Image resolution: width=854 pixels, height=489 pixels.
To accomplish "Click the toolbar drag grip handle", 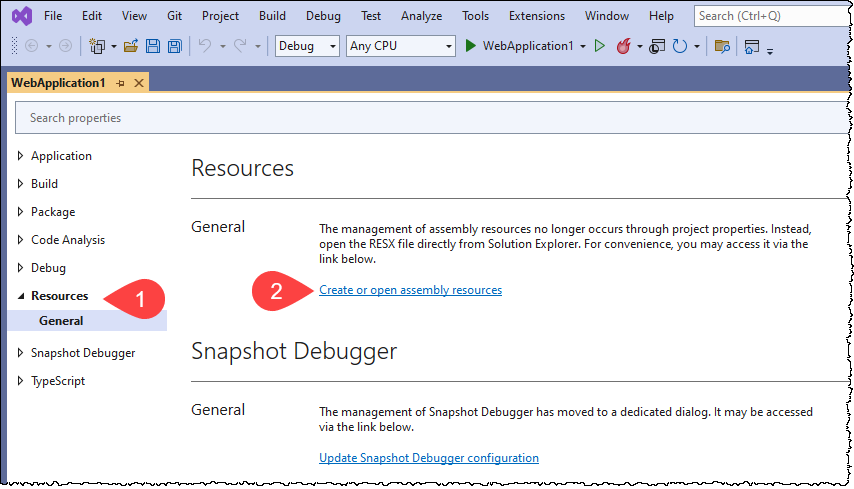I will click(x=15, y=46).
